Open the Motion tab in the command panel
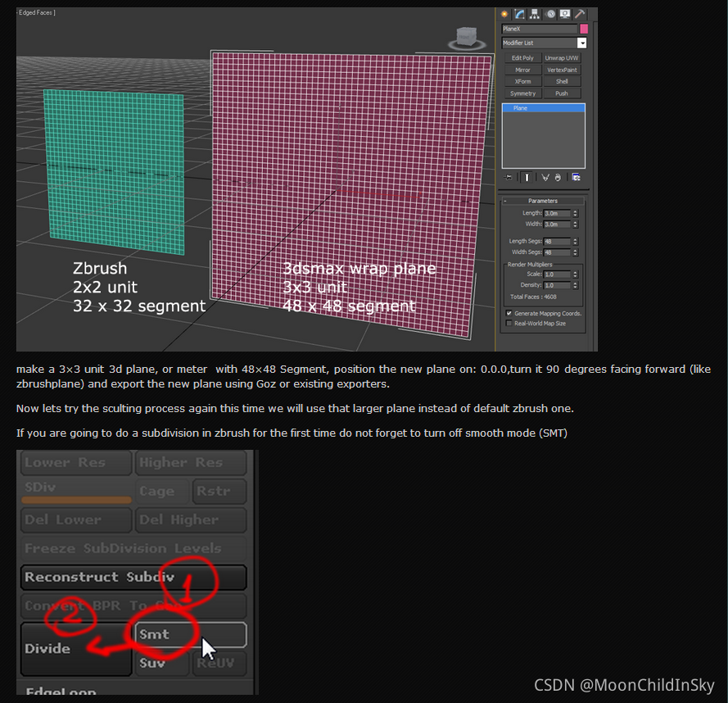This screenshot has height=703, width=728. [550, 15]
